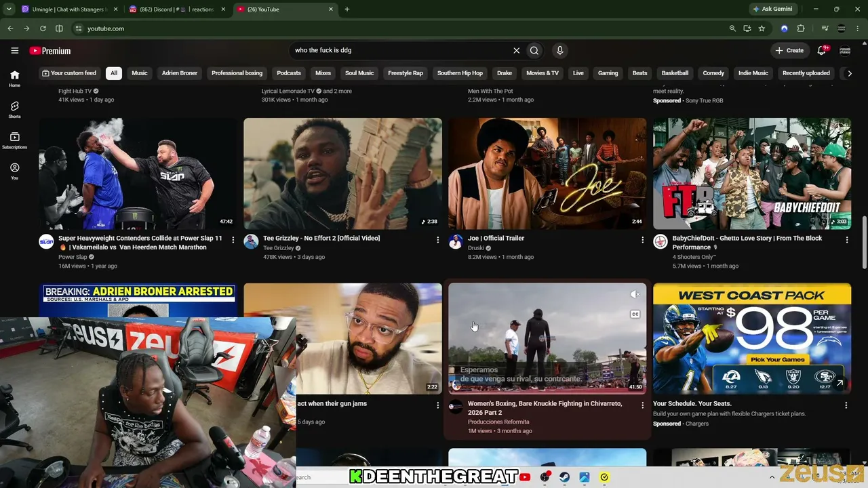
Task: Open YouTube app from the taskbar
Action: [x=525, y=477]
